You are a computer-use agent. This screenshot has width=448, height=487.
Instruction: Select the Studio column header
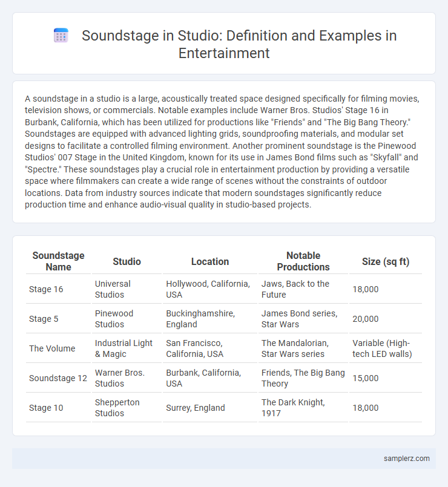(127, 261)
